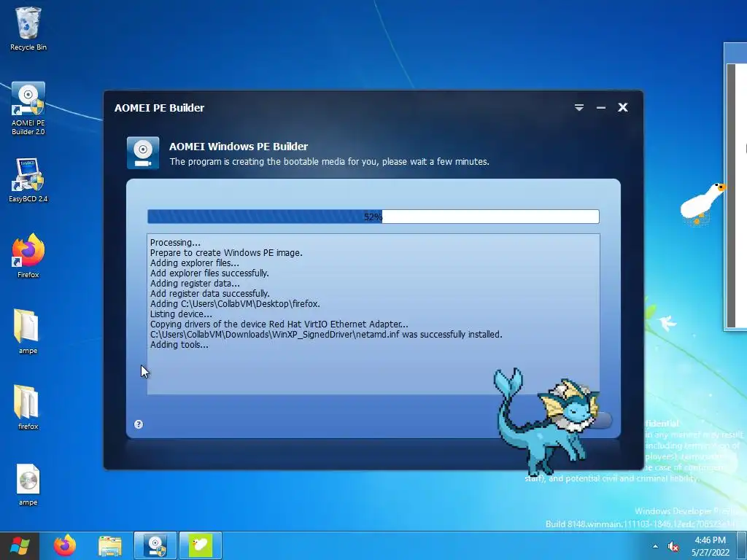Click the 'AOMEI Windows PE Builder' heading
The height and width of the screenshot is (560, 747).
239,147
